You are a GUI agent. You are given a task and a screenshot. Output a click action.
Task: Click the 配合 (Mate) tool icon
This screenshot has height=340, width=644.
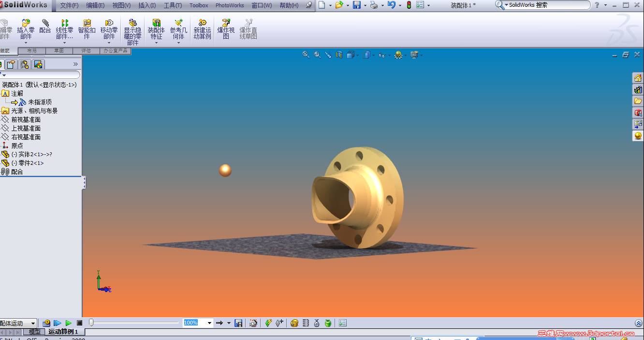pos(45,27)
